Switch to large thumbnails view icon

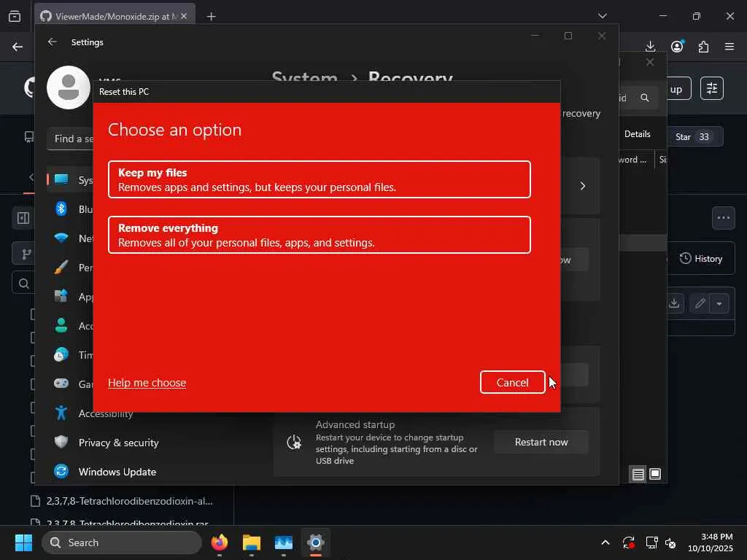655,474
